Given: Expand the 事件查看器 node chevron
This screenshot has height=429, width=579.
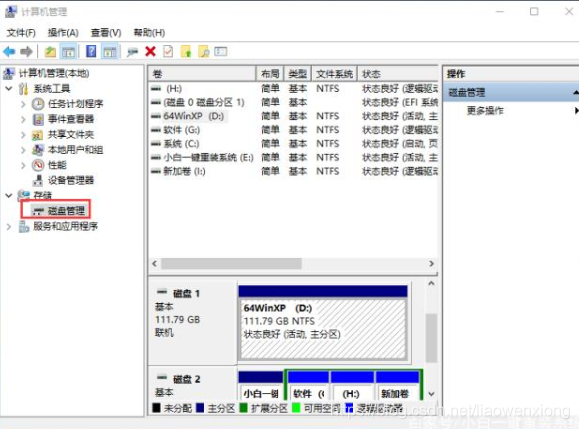Looking at the screenshot, I should pyautogui.click(x=23, y=119).
